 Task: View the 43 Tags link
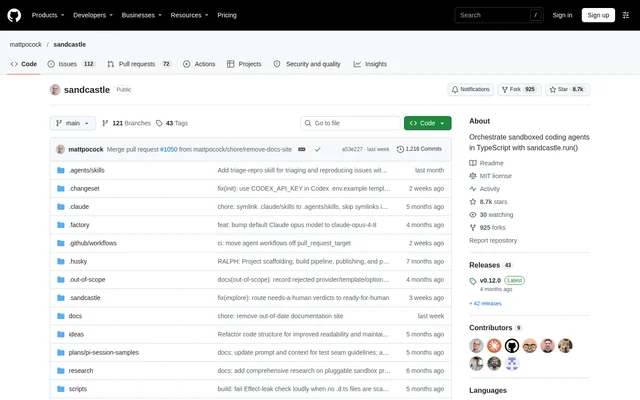click(172, 123)
